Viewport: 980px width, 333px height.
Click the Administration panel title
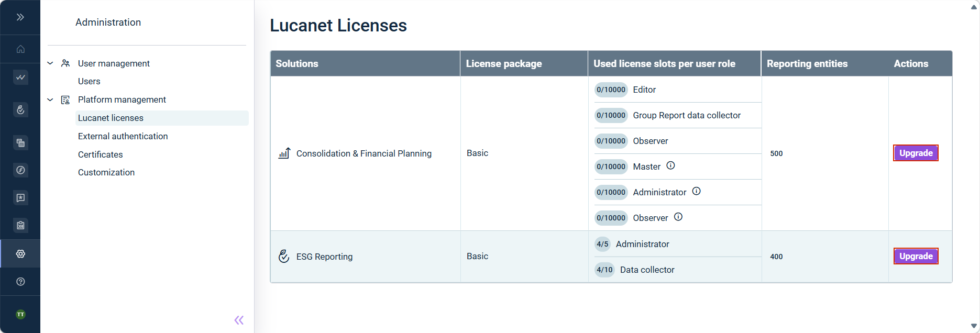(x=108, y=22)
